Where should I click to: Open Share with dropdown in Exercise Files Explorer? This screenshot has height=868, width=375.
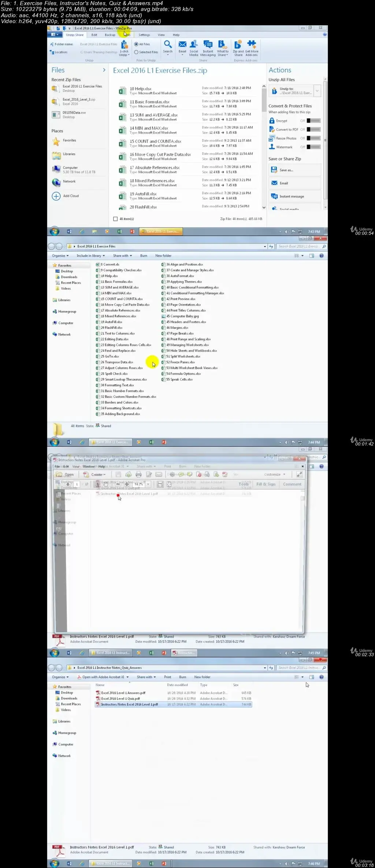point(122,256)
